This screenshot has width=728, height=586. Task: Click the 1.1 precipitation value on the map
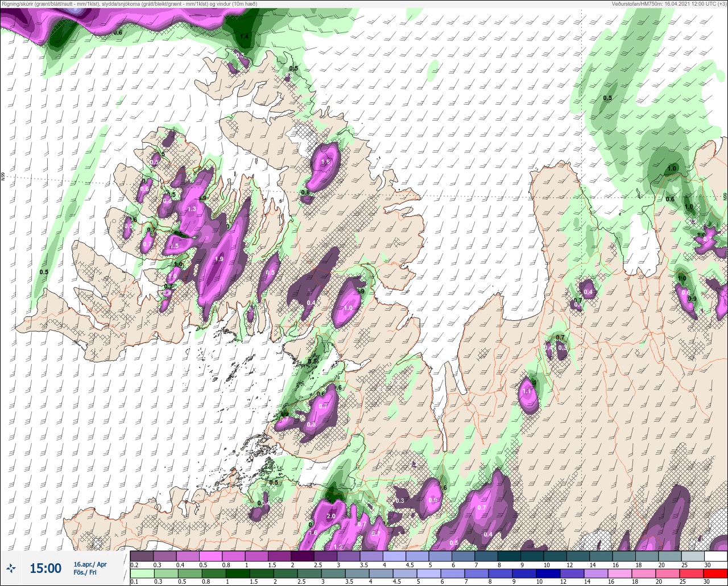pyautogui.click(x=527, y=391)
